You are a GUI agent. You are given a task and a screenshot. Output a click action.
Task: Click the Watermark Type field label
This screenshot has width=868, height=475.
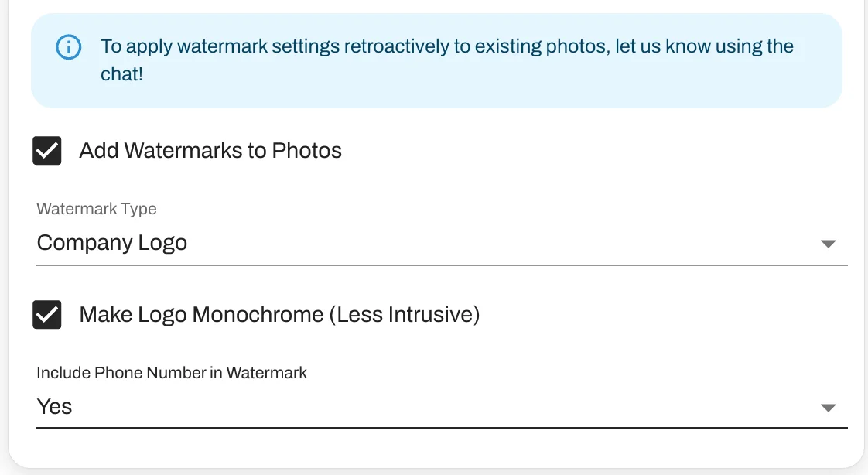[96, 209]
